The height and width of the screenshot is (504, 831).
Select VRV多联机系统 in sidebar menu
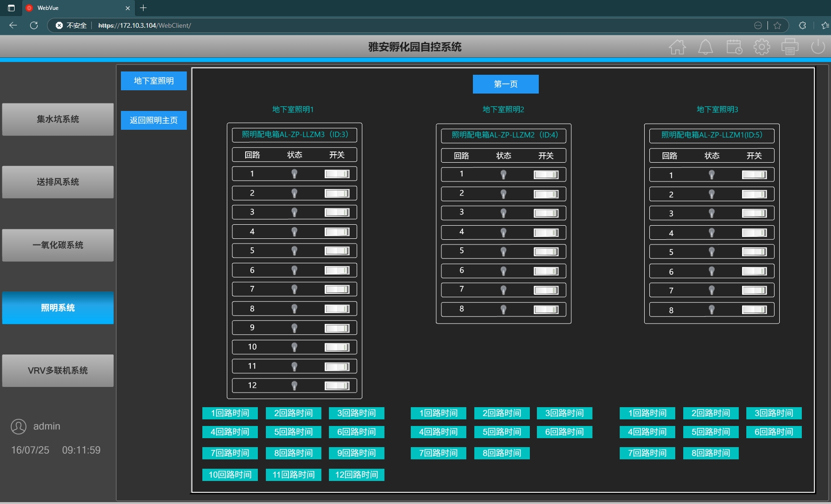58,370
